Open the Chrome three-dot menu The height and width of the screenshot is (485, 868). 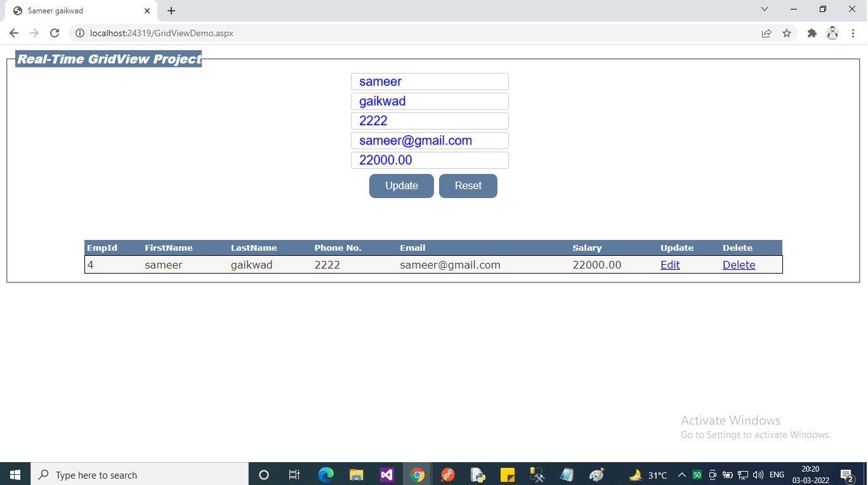click(x=853, y=33)
